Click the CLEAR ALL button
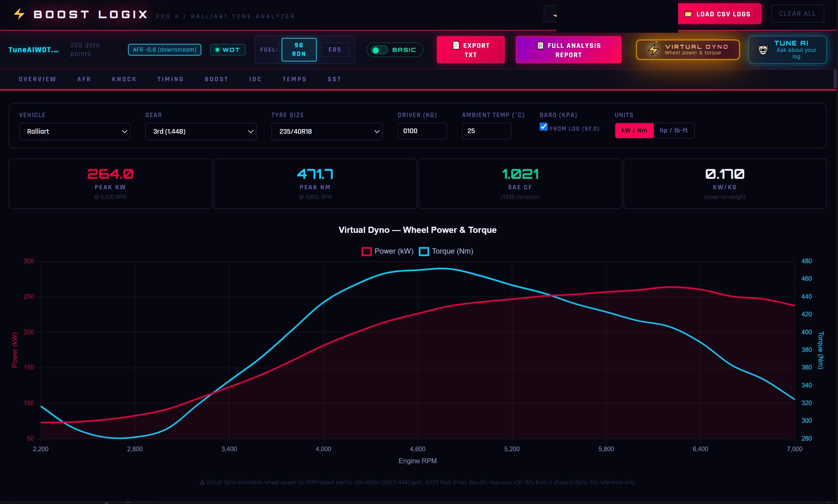Viewport: 838px width, 504px height. [x=797, y=14]
